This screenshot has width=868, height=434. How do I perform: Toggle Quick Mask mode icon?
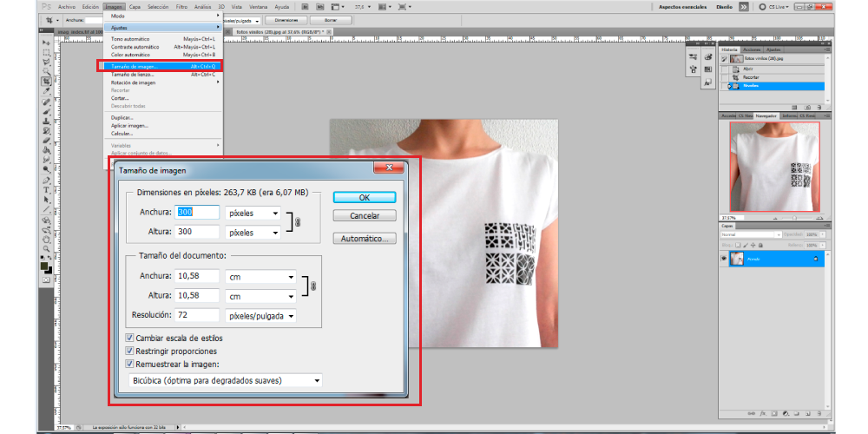[46, 282]
